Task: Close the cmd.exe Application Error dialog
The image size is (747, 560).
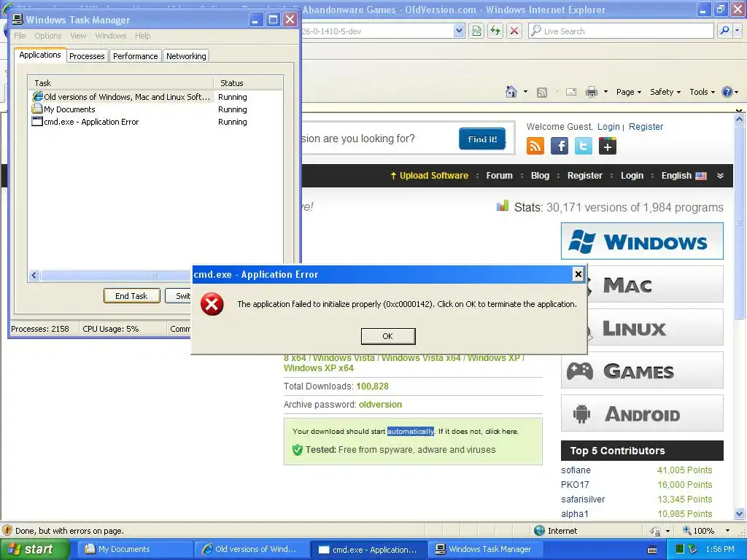Action: tap(578, 274)
